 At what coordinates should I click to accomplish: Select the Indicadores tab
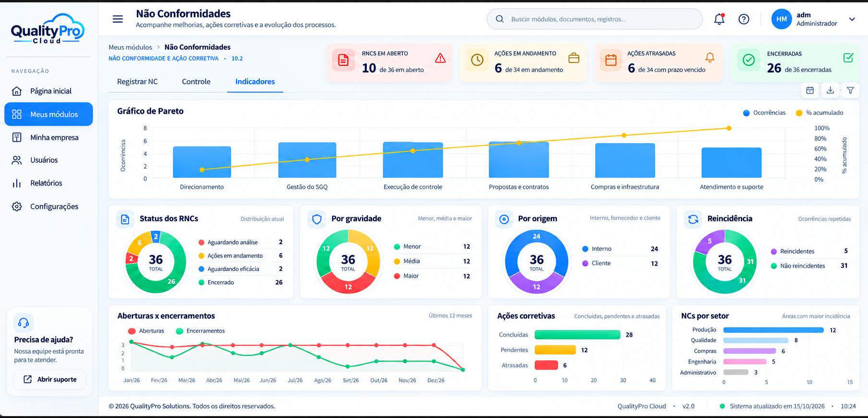click(255, 82)
